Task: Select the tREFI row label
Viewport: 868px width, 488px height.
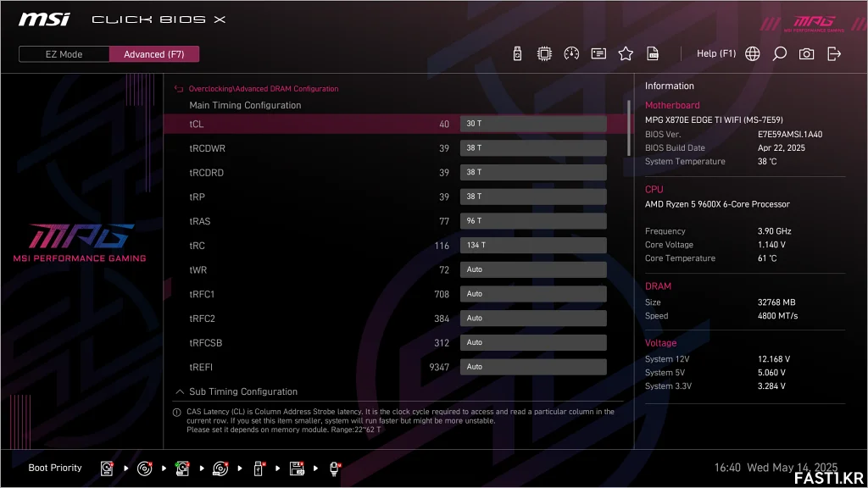Action: [x=201, y=368]
